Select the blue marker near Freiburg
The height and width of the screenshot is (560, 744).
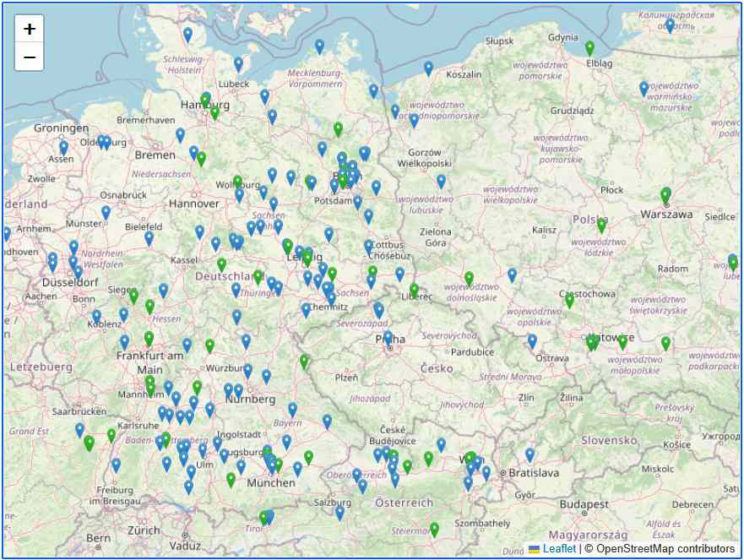(x=116, y=465)
